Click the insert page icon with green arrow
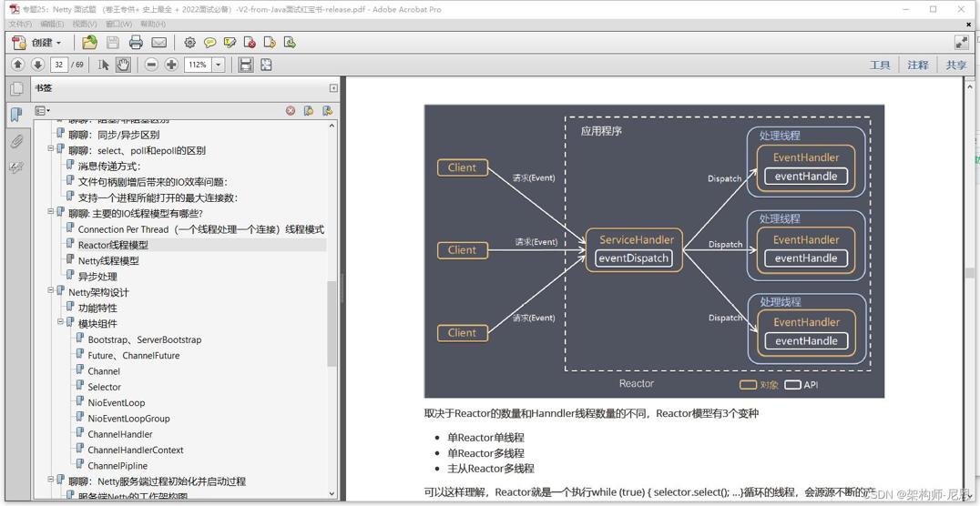The width and height of the screenshot is (980, 506). pos(290,43)
